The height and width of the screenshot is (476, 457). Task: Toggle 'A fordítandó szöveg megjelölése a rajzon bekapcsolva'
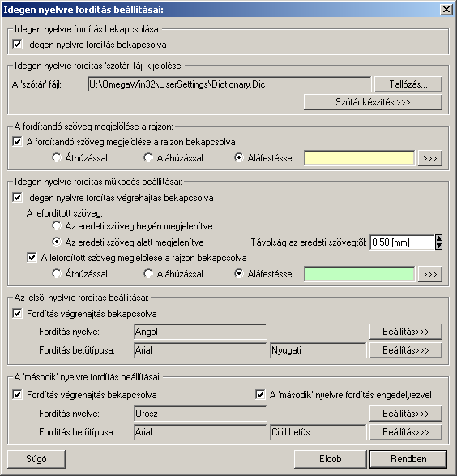pyautogui.click(x=17, y=141)
